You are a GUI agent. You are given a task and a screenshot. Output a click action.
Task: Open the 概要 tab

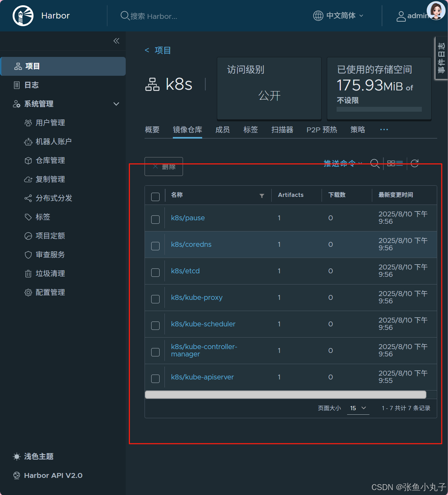[x=152, y=130]
